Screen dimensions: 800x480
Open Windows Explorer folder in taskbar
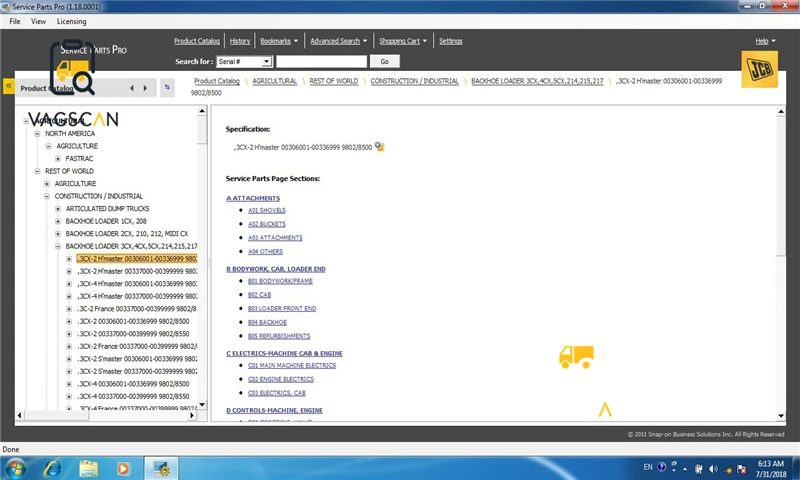[88, 468]
